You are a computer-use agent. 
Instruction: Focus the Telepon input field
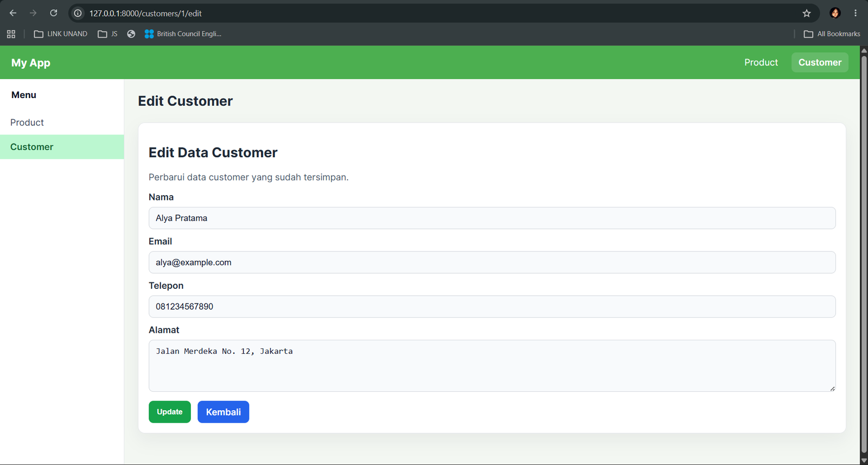click(x=492, y=307)
